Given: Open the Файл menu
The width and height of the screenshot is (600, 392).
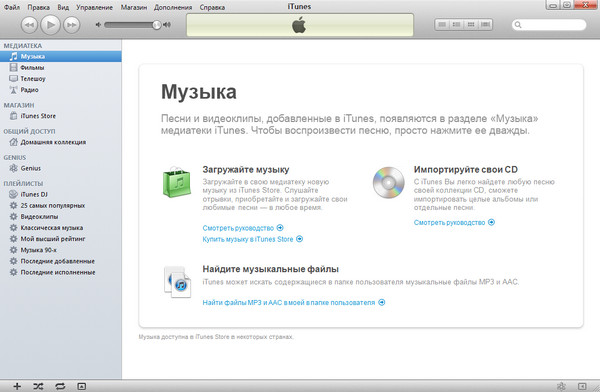Looking at the screenshot, I should 12,7.
